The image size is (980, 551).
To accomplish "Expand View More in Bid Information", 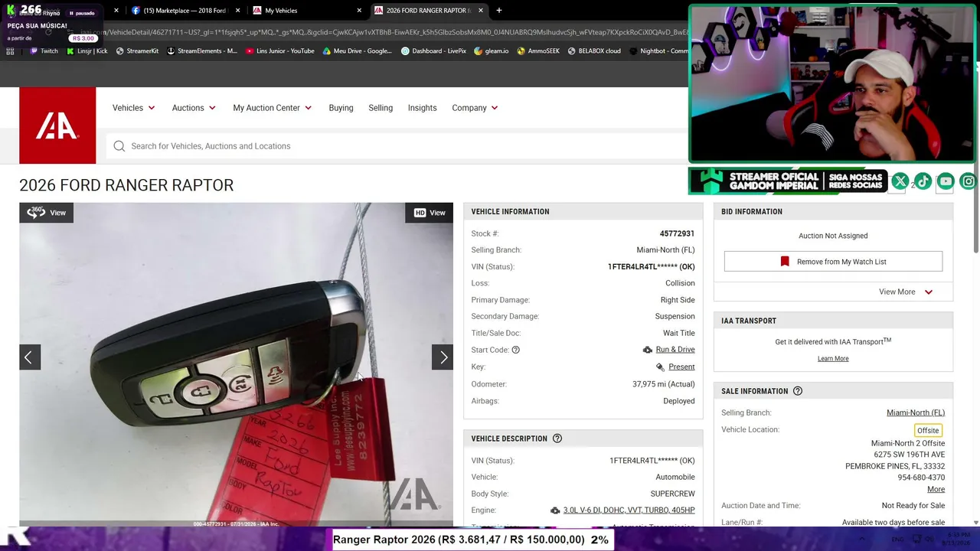I will [x=906, y=292].
